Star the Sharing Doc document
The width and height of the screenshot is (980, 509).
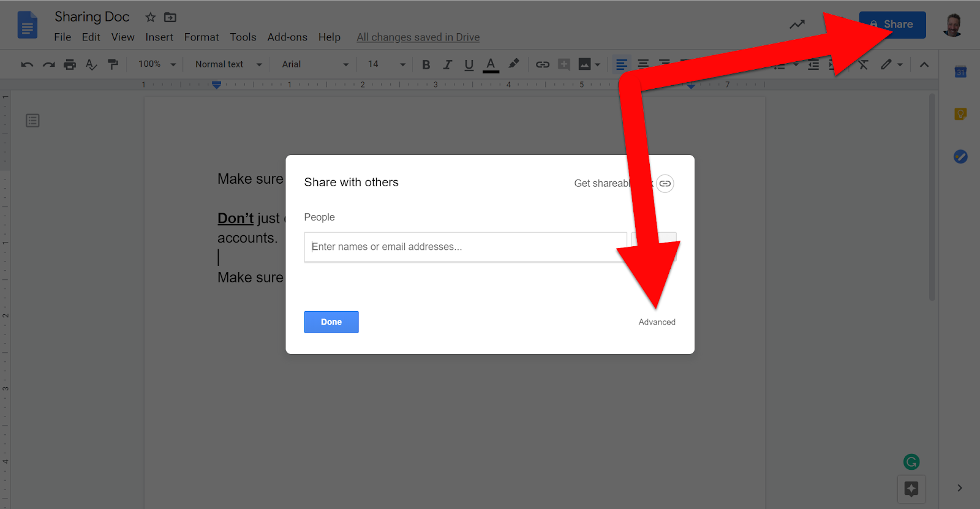point(151,17)
